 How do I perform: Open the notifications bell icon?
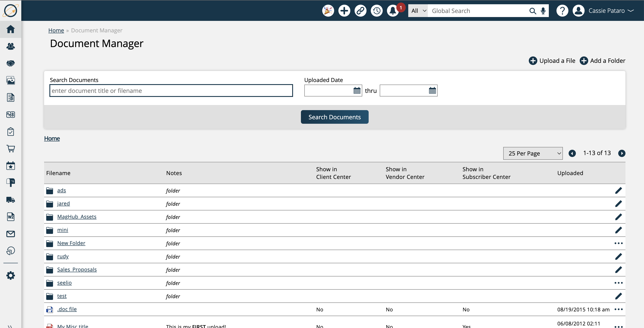pos(392,11)
